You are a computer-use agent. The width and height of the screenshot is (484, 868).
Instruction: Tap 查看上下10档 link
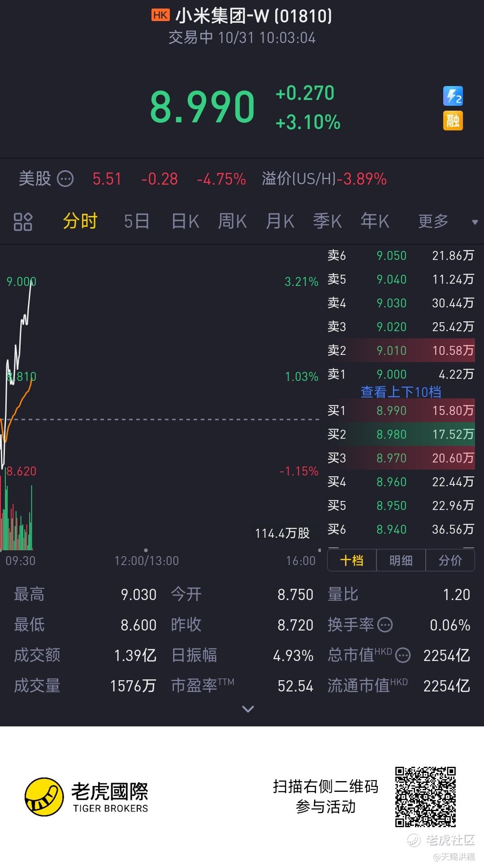(x=401, y=392)
